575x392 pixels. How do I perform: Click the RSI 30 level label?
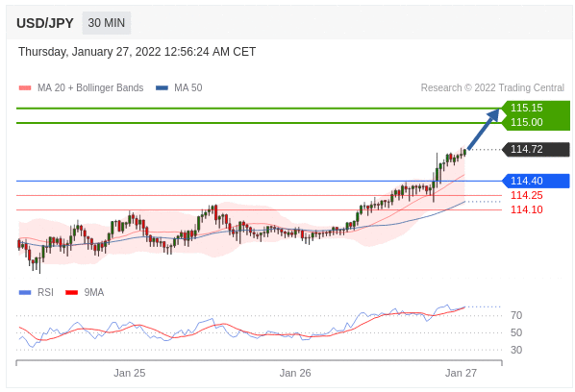click(516, 350)
